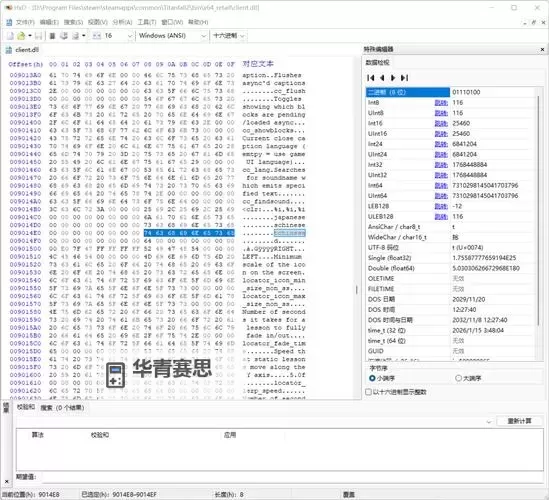
Task: Open the 工具(T) menu
Action: pyautogui.click(x=147, y=22)
